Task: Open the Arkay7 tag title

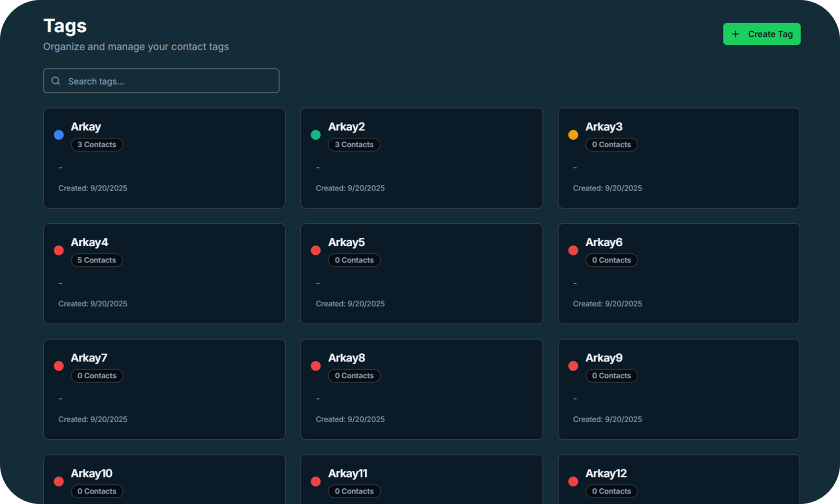Action: coord(89,358)
